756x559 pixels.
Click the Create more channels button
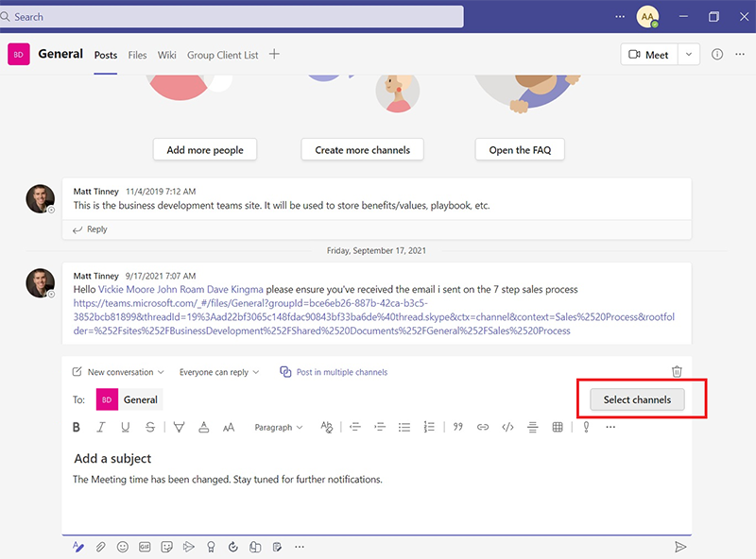pos(363,149)
